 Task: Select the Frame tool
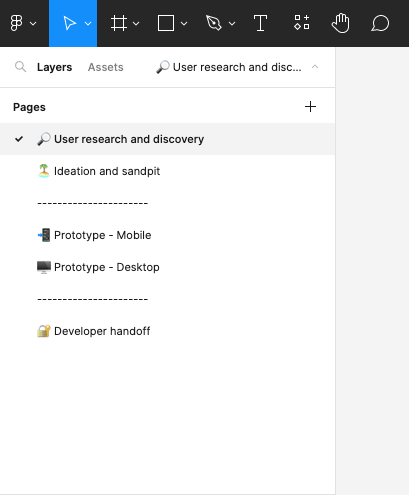click(119, 23)
